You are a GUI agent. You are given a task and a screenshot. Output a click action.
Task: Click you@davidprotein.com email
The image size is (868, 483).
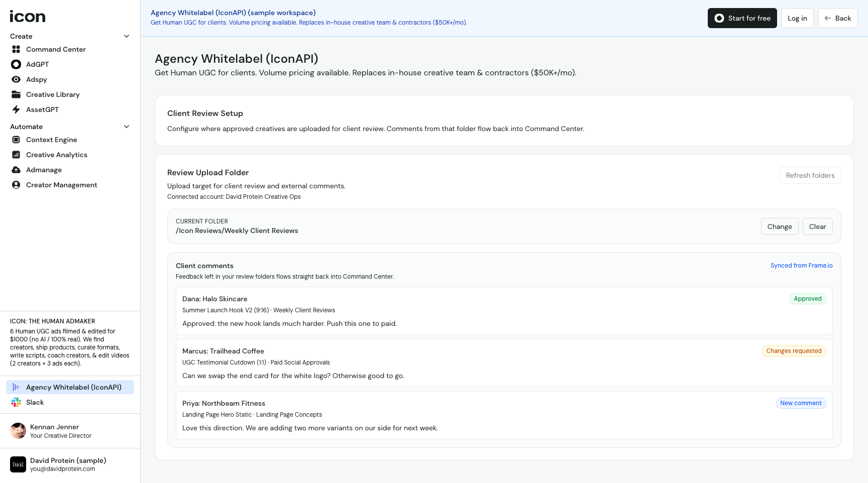point(62,469)
